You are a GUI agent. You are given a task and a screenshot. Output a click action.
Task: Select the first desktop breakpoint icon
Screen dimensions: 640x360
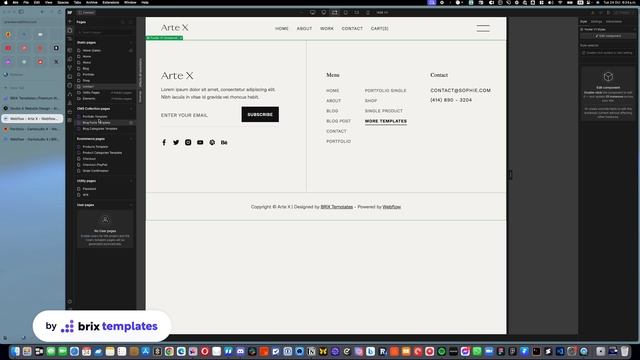point(313,12)
